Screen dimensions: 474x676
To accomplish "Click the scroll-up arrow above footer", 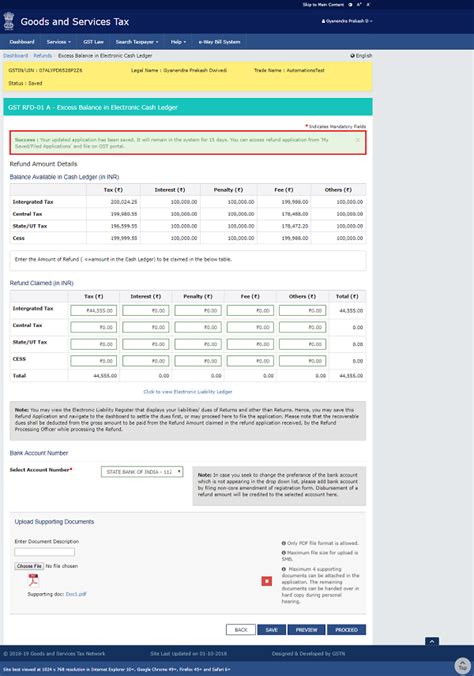I will pos(432,642).
